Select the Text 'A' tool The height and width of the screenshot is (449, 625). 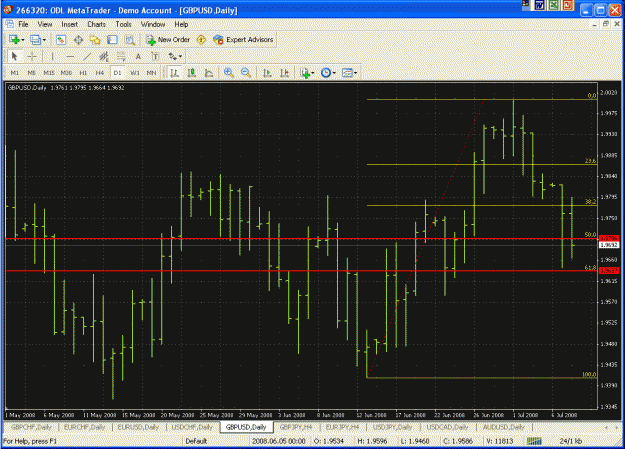click(138, 56)
